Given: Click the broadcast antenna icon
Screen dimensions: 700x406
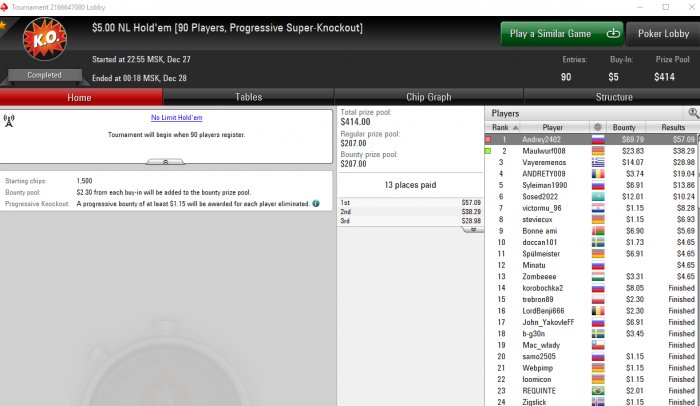Looking at the screenshot, I should pyautogui.click(x=9, y=121).
